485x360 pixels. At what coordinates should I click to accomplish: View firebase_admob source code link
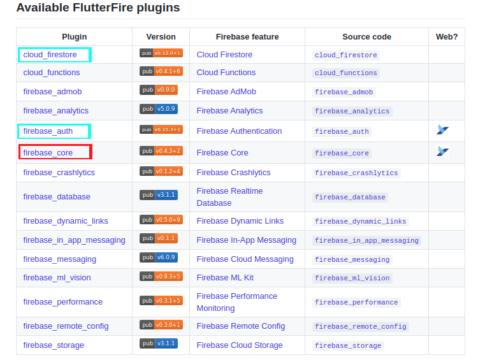(344, 92)
